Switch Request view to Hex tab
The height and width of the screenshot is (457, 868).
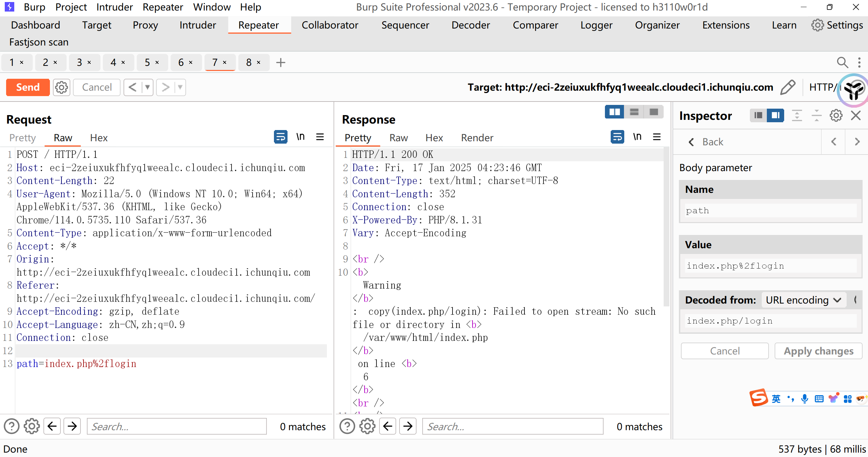coord(99,138)
